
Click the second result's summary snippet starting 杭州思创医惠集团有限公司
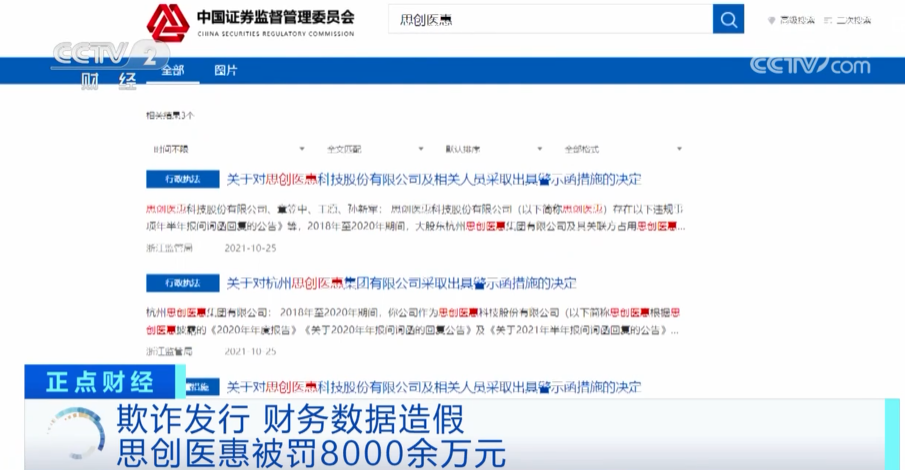pyautogui.click(x=413, y=321)
